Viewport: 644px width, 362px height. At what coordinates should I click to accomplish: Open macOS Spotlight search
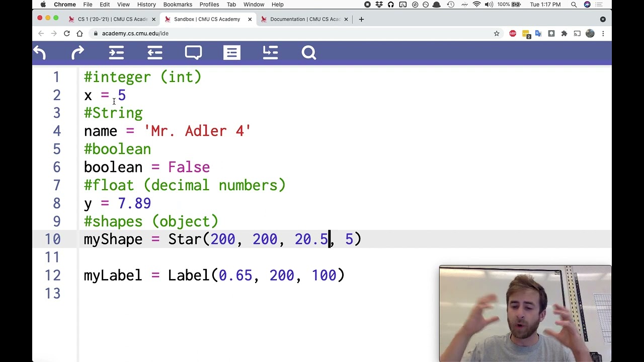pos(574,5)
